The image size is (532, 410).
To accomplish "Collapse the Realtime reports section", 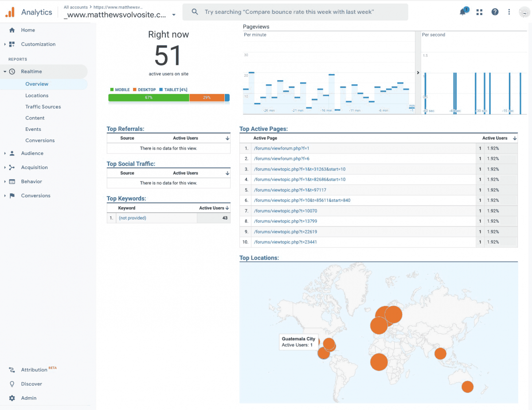I will [x=31, y=71].
